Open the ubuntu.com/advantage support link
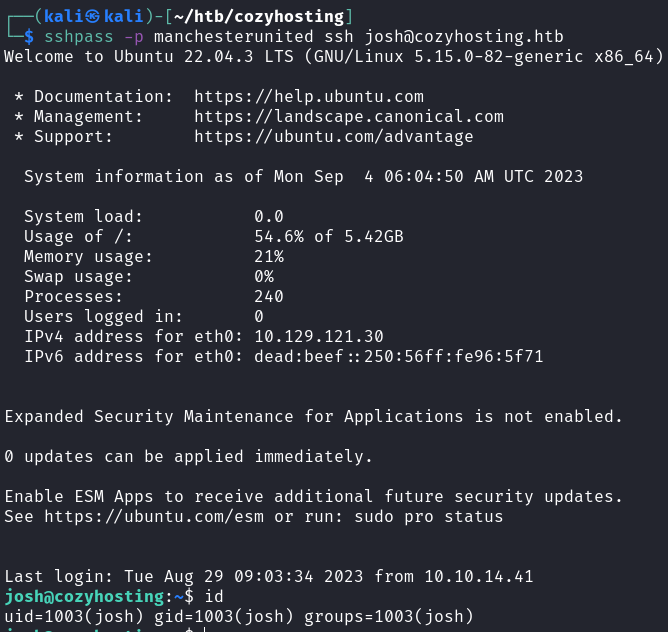668x632 pixels. [x=333, y=137]
